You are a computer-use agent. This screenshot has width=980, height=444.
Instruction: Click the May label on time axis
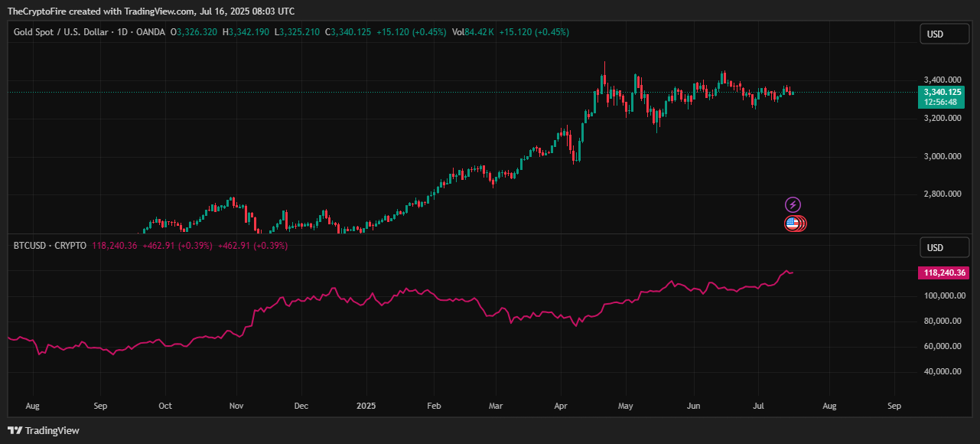626,405
